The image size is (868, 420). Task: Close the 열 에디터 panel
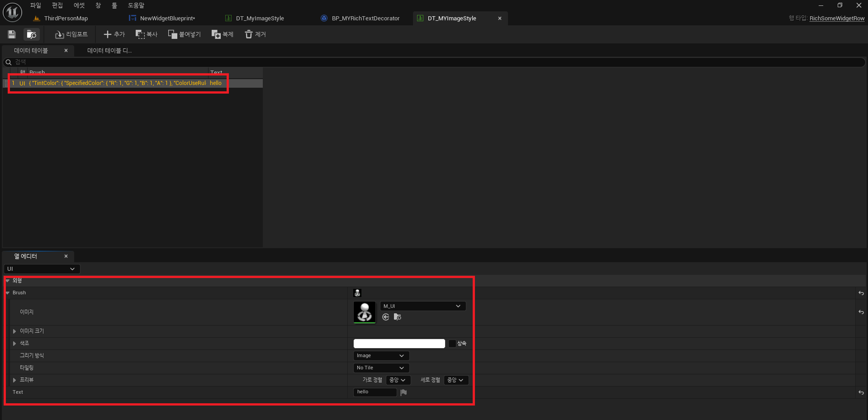click(66, 256)
